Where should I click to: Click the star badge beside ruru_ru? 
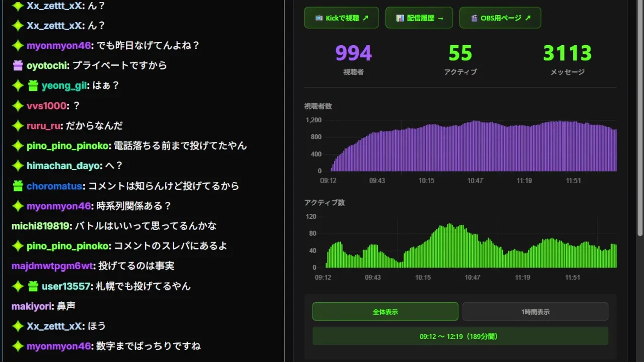(x=18, y=126)
